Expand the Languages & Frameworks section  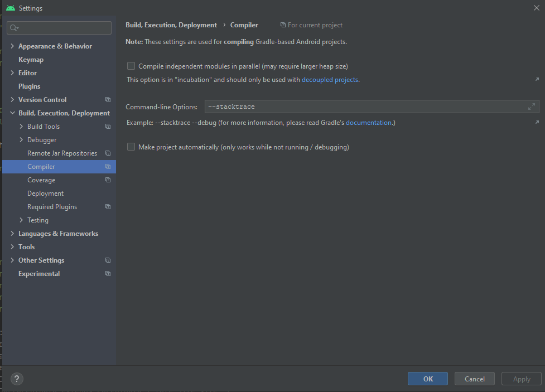pyautogui.click(x=12, y=234)
